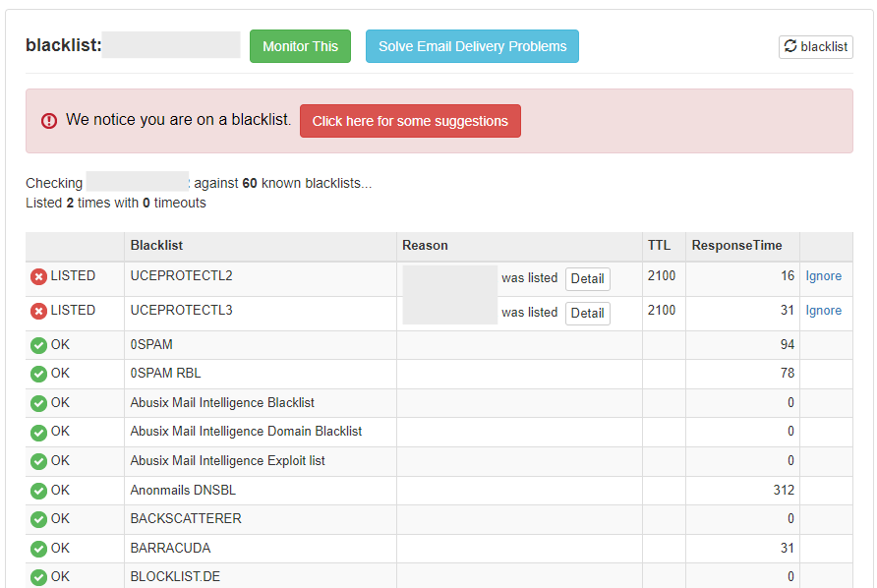Click the response time 78 for 0SPAM RBL

point(788,374)
